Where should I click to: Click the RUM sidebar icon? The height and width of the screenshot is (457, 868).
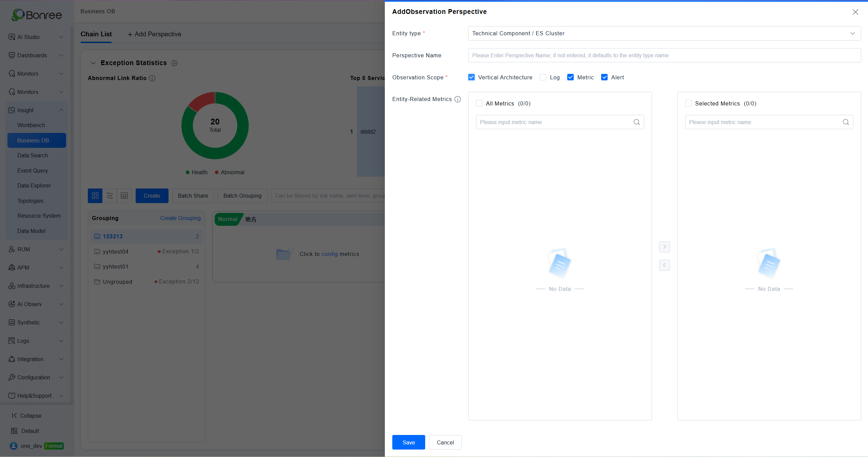(x=12, y=249)
